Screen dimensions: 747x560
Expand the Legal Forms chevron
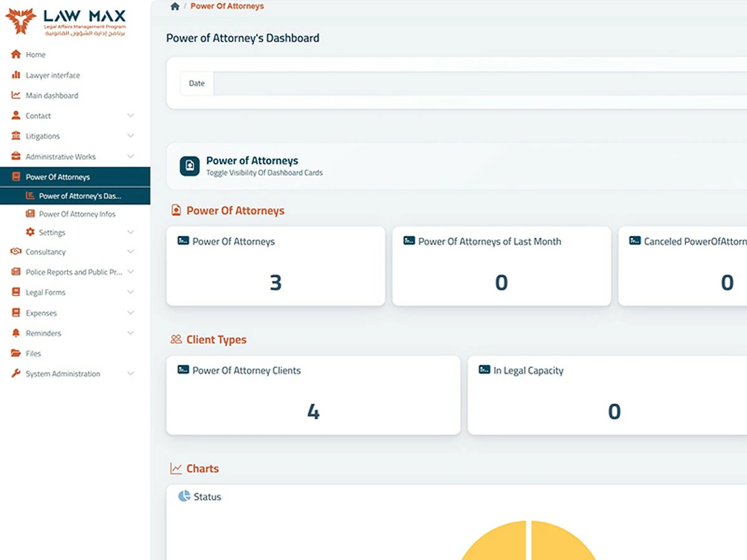[x=131, y=292]
